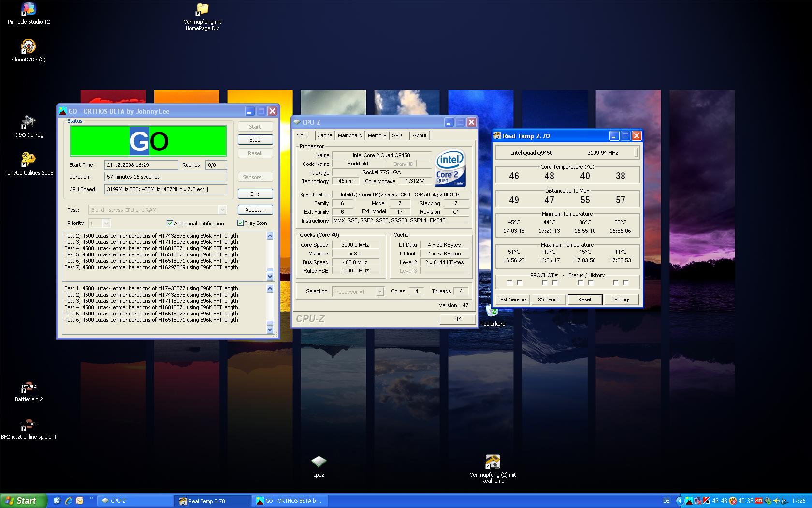Click Test Sensors in Real Temp
The image size is (812, 508).
pos(512,299)
